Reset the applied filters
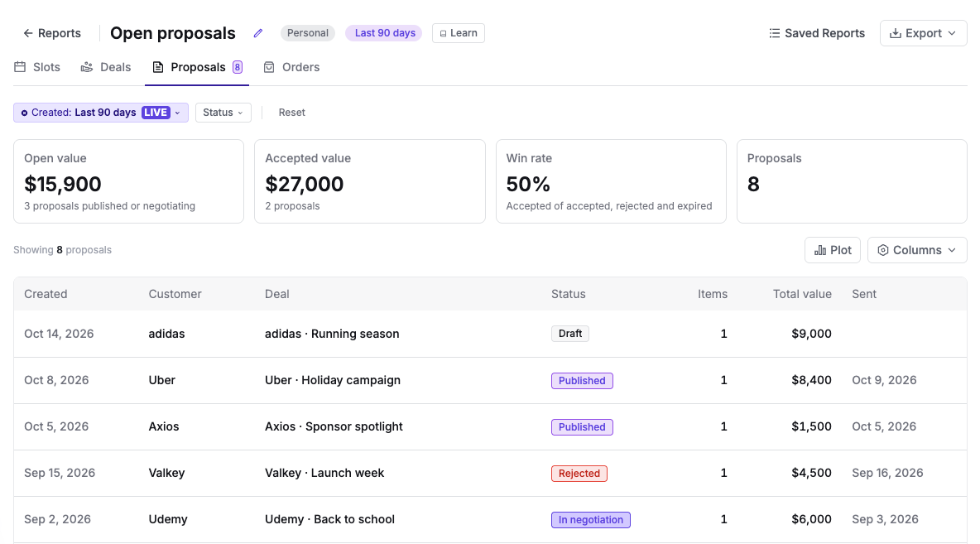Screen dimensions: 980x544 click(x=292, y=113)
